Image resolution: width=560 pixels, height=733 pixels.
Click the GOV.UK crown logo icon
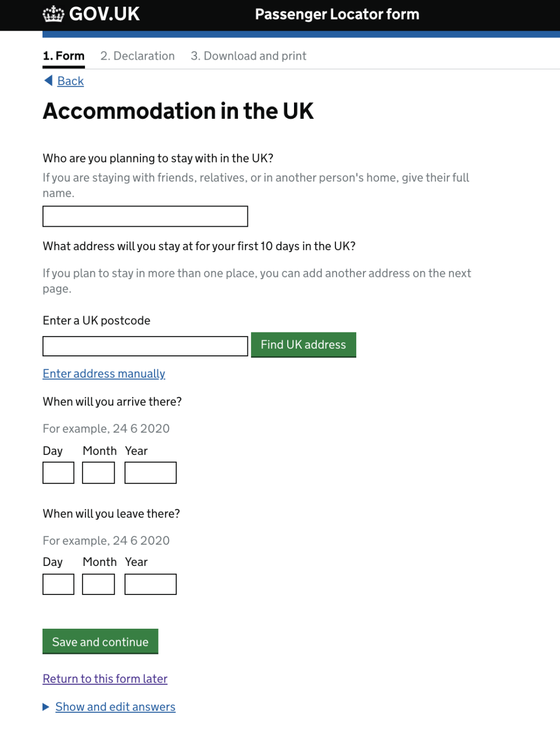pos(53,14)
